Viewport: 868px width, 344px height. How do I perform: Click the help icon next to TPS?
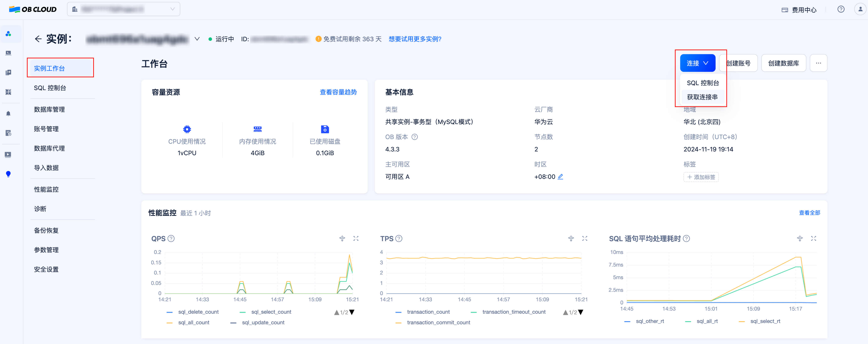[399, 238]
